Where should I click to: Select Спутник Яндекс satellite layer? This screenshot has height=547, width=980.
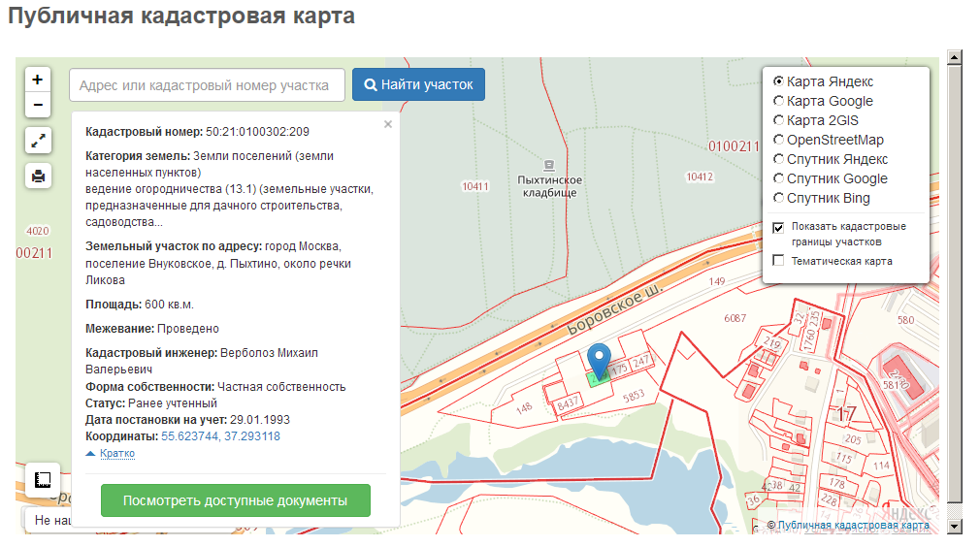click(778, 159)
